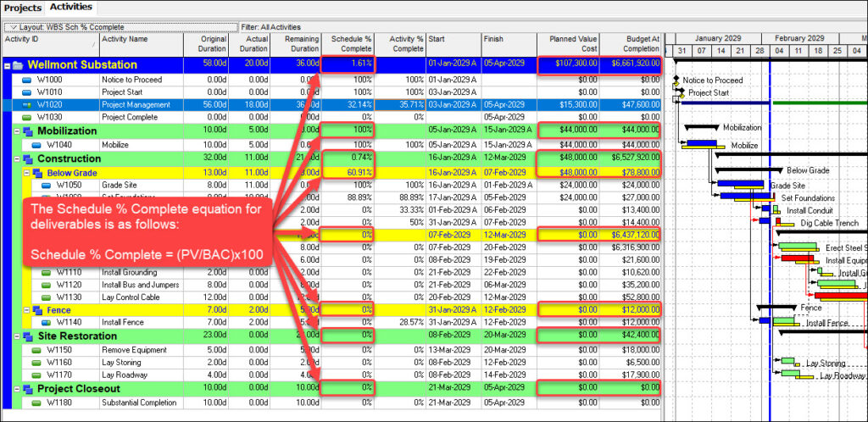This screenshot has height=422, width=868.
Task: Click the Original Duration column header
Action: tap(206, 44)
